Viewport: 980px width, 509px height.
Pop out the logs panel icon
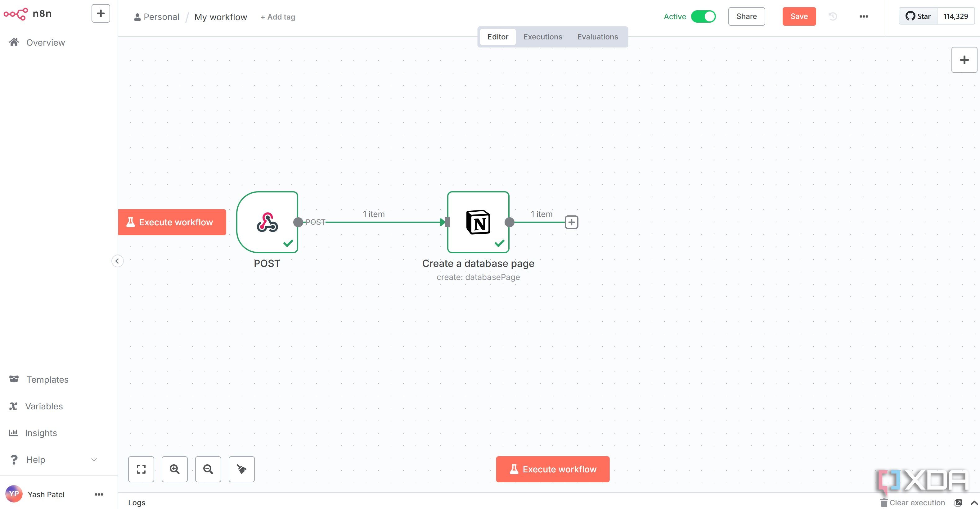coord(958,502)
